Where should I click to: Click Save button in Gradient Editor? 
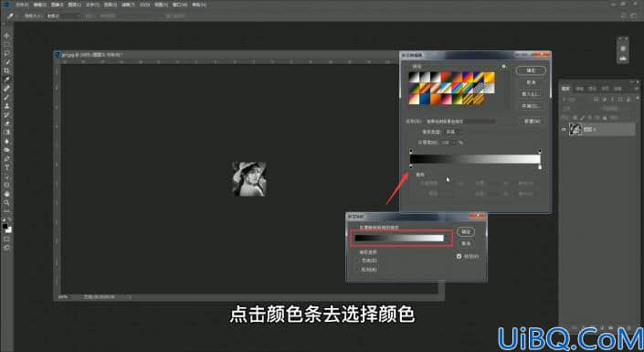[531, 106]
